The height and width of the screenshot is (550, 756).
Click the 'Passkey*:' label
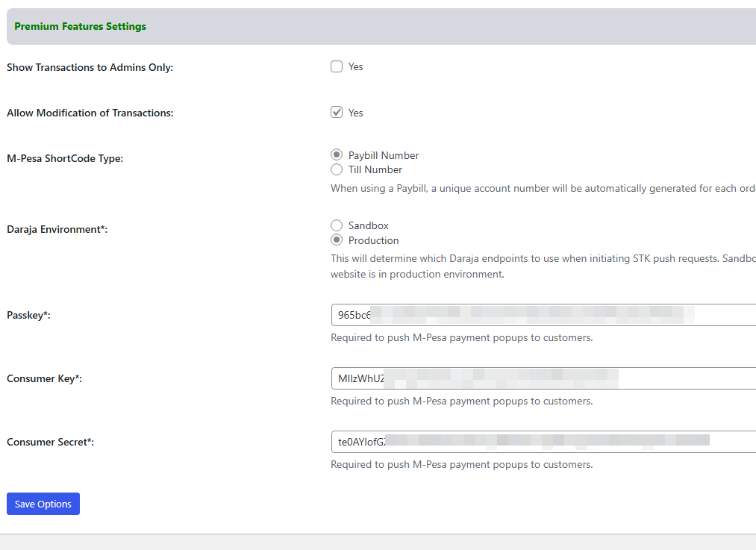tap(28, 315)
